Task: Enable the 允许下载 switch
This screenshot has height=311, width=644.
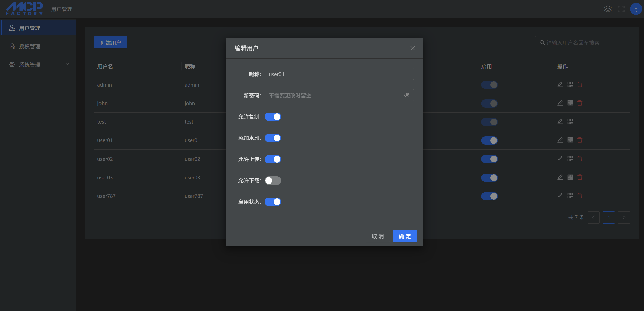Action: pos(273,180)
